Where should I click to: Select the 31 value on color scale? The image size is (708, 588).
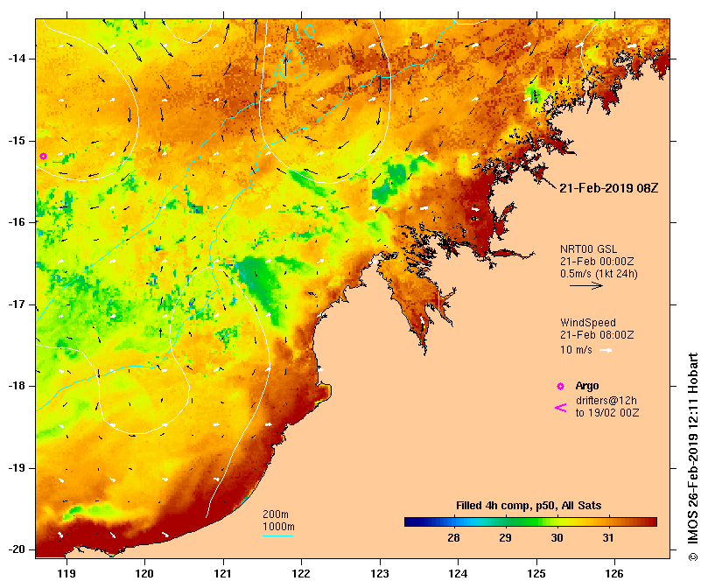click(x=607, y=538)
